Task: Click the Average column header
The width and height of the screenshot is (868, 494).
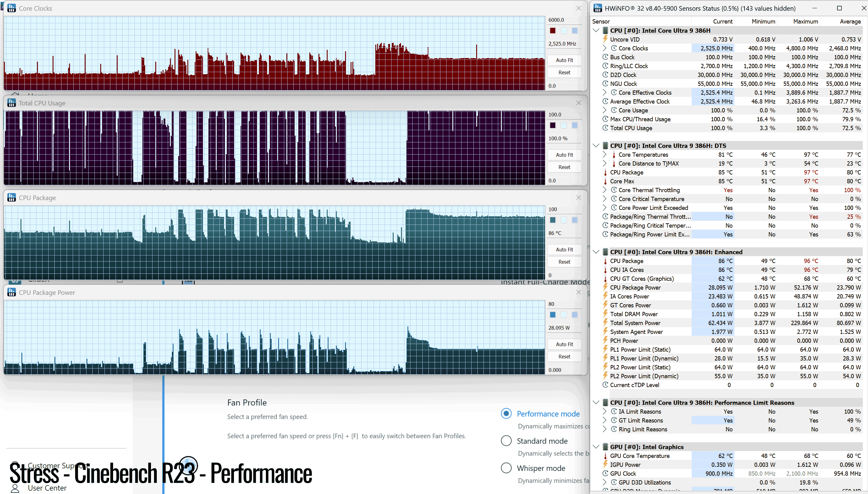Action: pyautogui.click(x=850, y=21)
